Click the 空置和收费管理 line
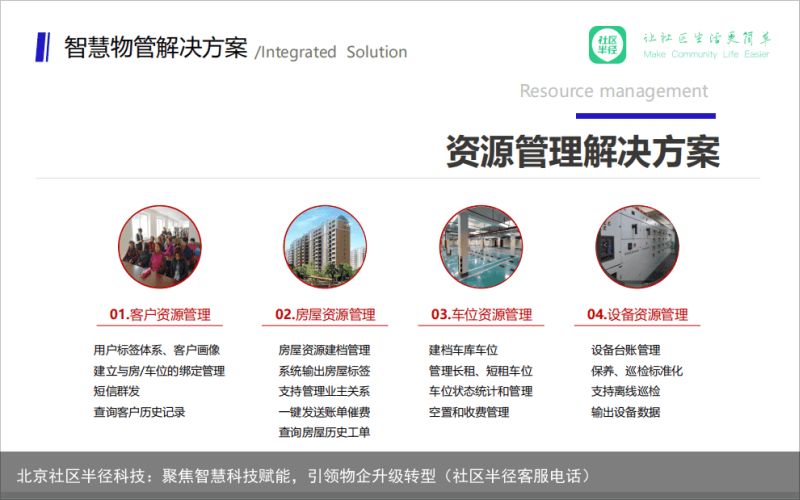This screenshot has width=800, height=500. [469, 412]
